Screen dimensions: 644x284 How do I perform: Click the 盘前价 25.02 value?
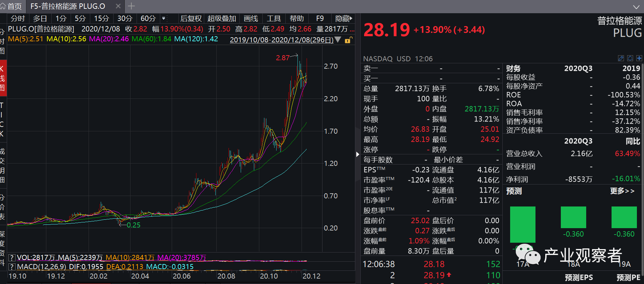click(x=420, y=221)
